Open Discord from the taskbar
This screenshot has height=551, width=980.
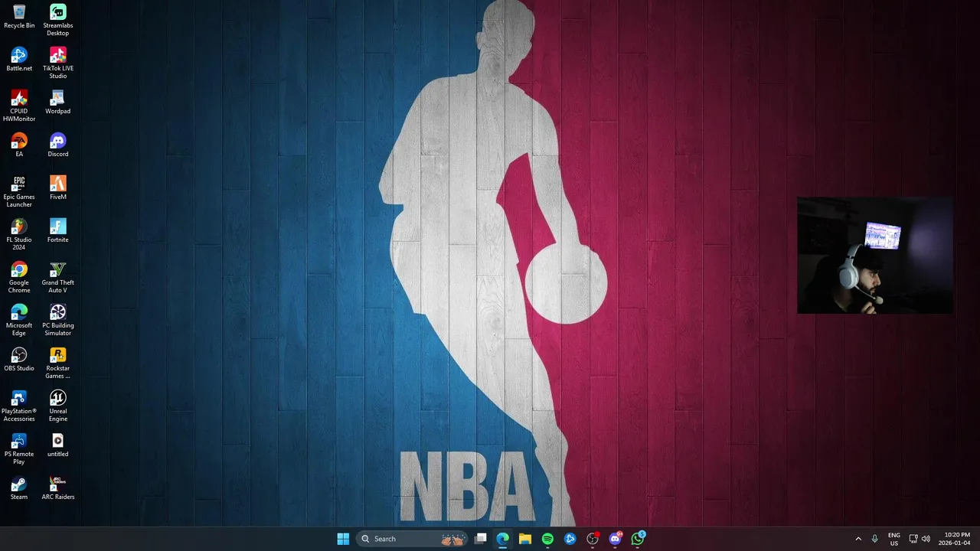click(x=615, y=539)
